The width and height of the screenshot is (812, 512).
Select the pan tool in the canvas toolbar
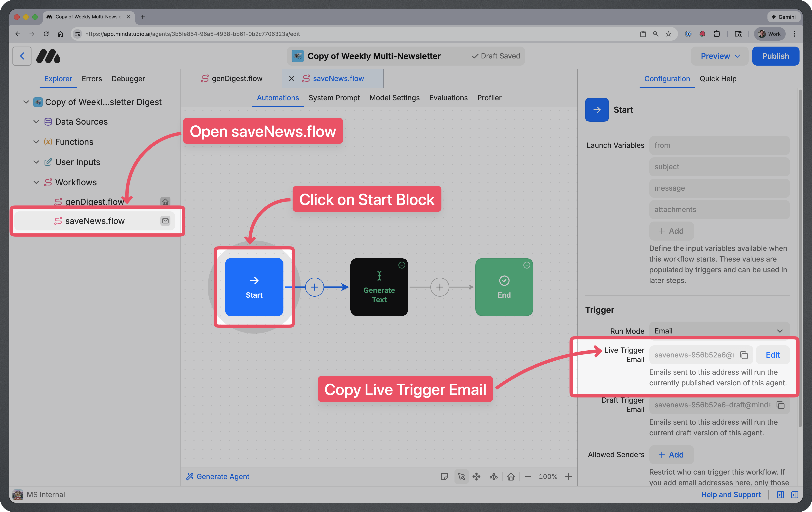477,477
